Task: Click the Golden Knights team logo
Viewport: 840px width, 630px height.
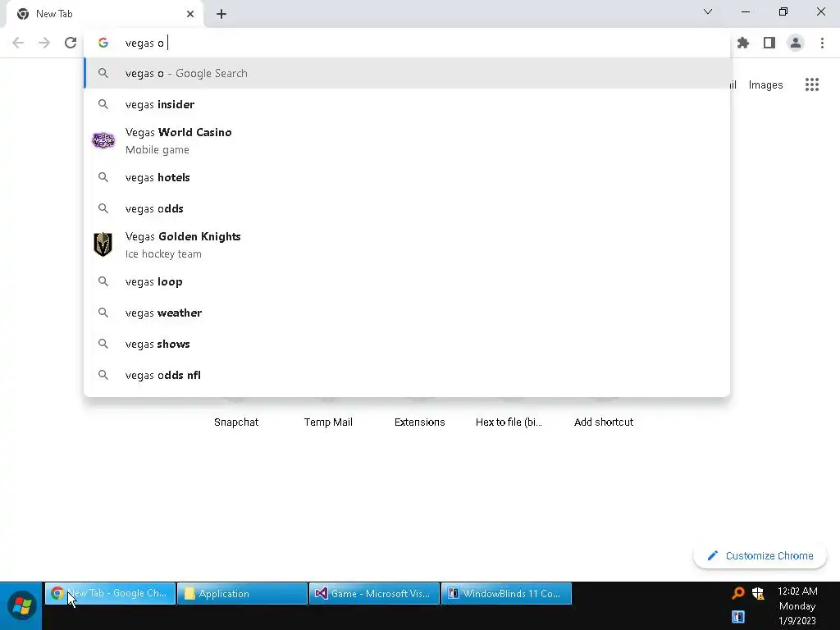Action: point(103,244)
